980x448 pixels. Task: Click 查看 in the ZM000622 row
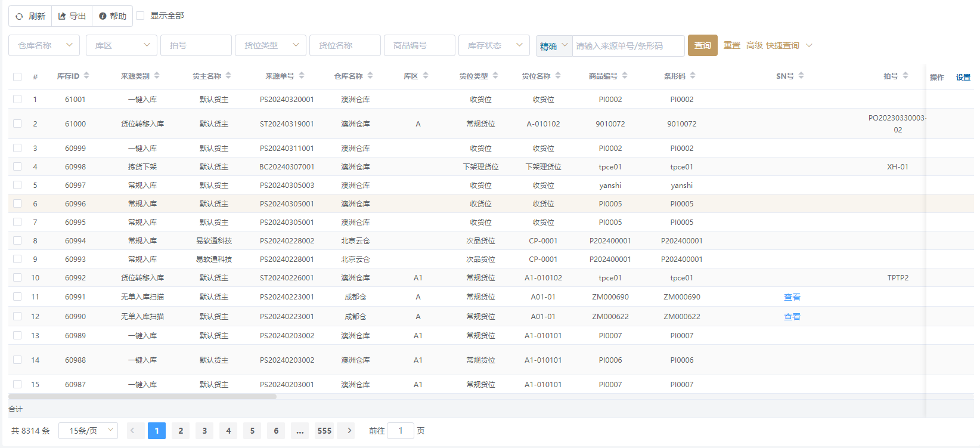point(792,317)
